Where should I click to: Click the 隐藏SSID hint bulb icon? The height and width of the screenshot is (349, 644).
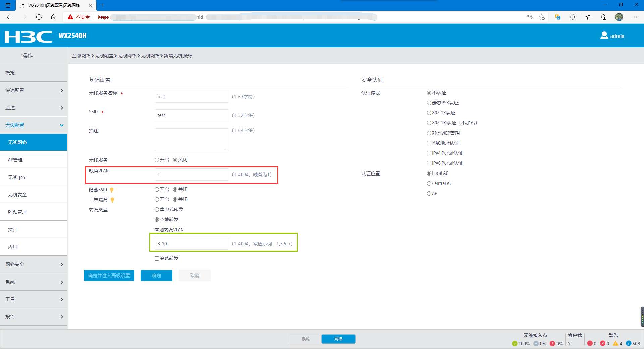(112, 190)
